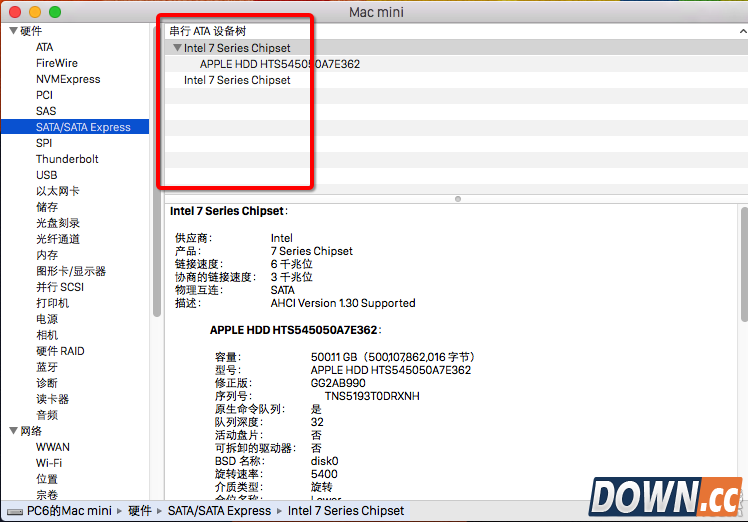Select 图形卡/显示器 in the sidebar

point(71,271)
